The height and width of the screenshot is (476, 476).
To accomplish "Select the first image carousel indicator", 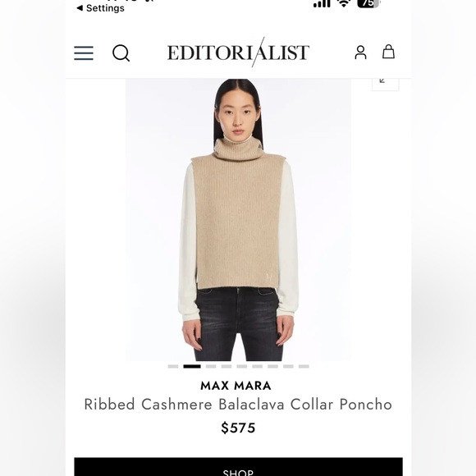I will click(173, 366).
